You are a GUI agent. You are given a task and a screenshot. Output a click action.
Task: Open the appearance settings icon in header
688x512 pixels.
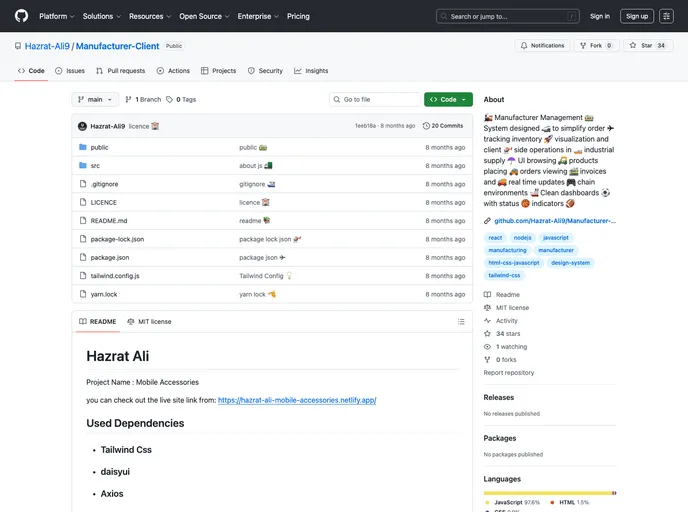point(666,16)
